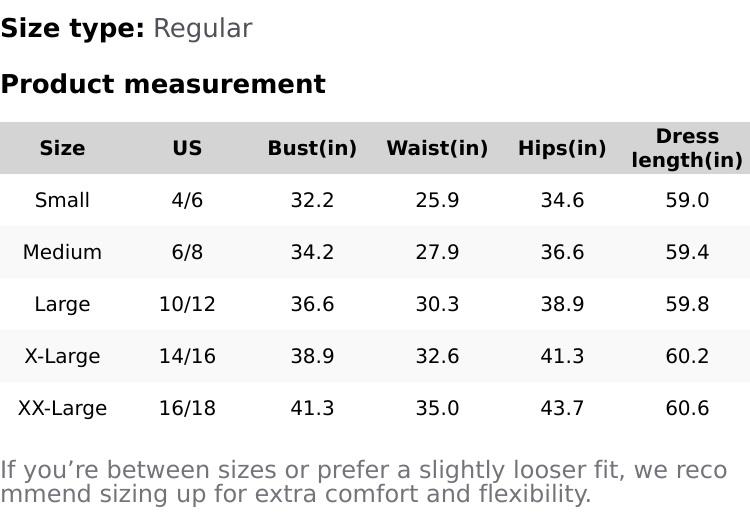Click the 27.9 waist measurement cell
Viewport: 750px width, 530px height.
(x=437, y=252)
